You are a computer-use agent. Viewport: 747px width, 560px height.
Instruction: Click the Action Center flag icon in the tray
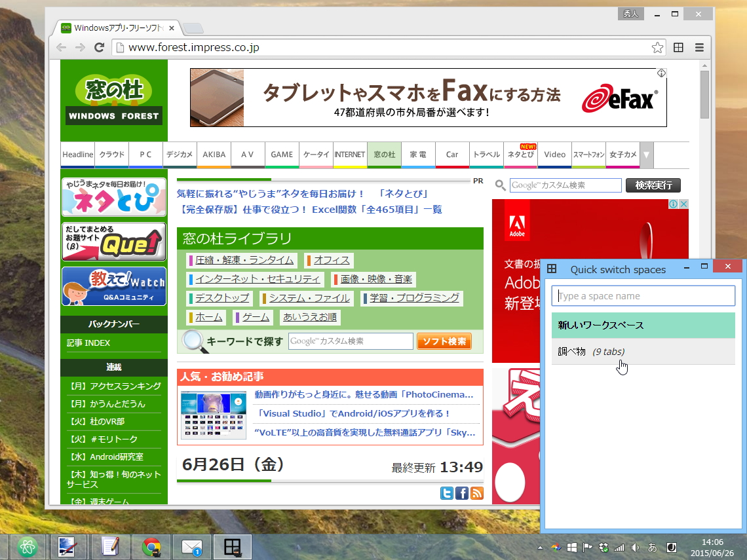[587, 548]
